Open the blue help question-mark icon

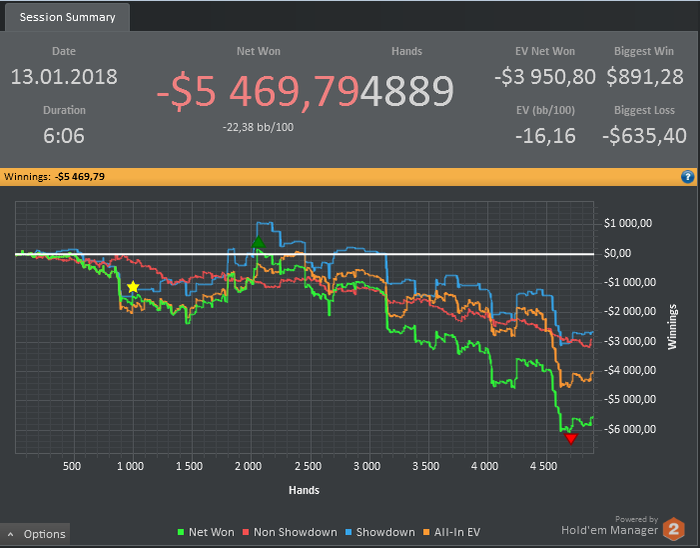[x=688, y=177]
